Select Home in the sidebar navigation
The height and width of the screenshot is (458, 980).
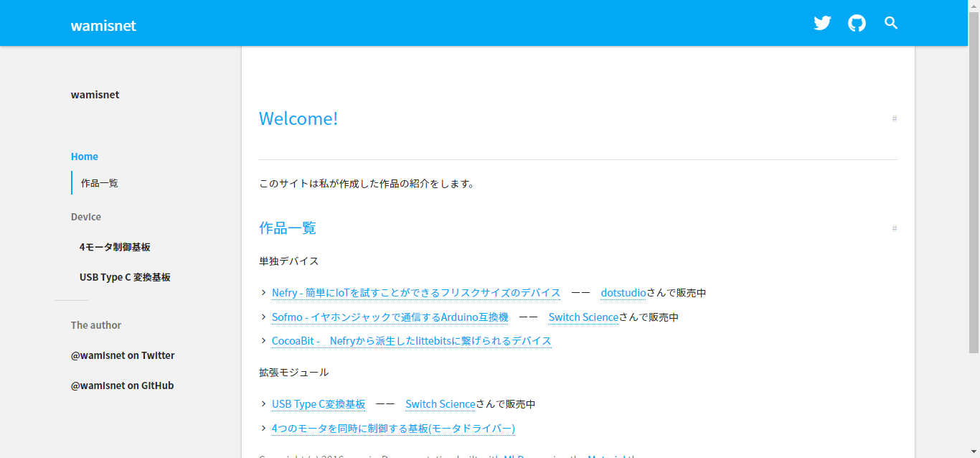pos(85,156)
